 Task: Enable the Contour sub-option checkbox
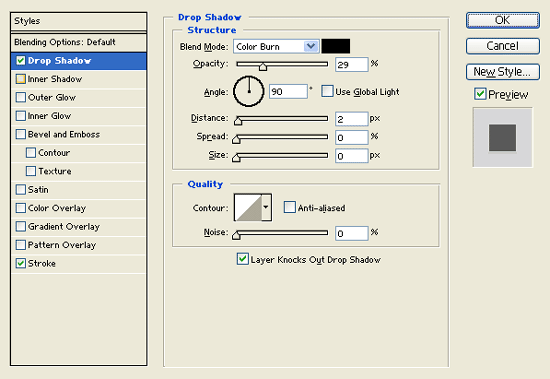pos(31,153)
